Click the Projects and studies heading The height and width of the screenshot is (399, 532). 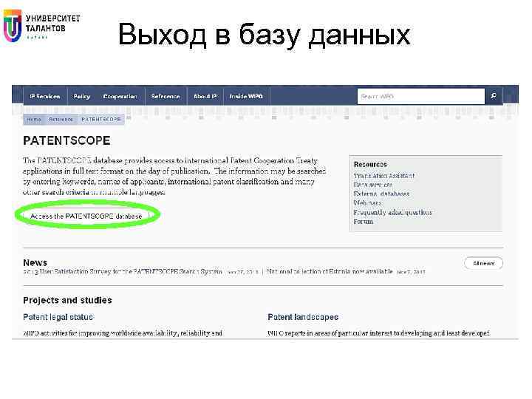pos(67,300)
